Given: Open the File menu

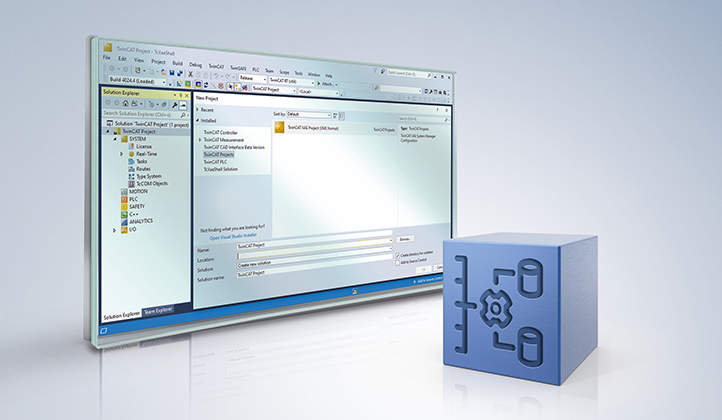Looking at the screenshot, I should pyautogui.click(x=106, y=58).
